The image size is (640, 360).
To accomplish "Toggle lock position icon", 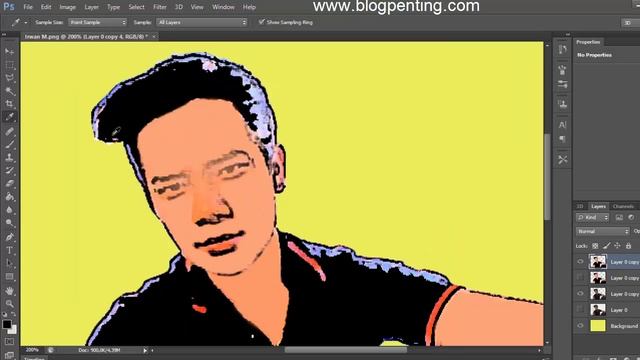I will point(617,246).
